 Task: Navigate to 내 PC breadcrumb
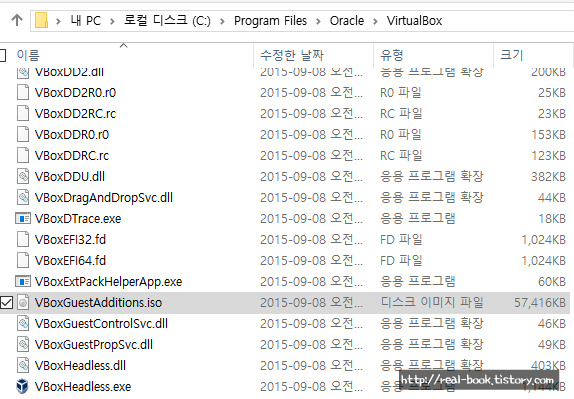(x=86, y=20)
